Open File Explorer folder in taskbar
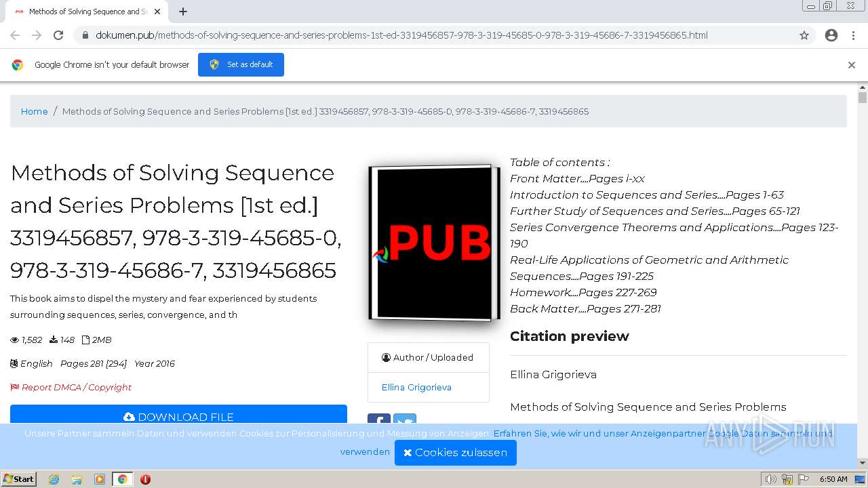Viewport: 868px width, 488px height. tap(77, 479)
